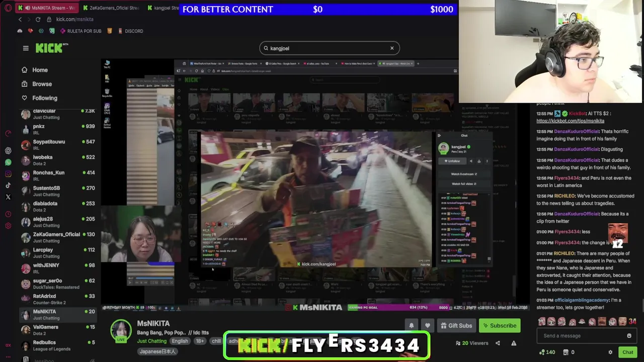Click the Japanese日本人 stream tag
The height and width of the screenshot is (362, 644).
click(157, 351)
